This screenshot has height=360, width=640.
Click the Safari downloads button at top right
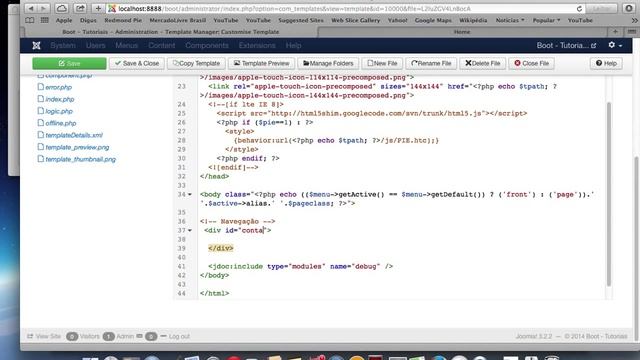[x=629, y=8]
